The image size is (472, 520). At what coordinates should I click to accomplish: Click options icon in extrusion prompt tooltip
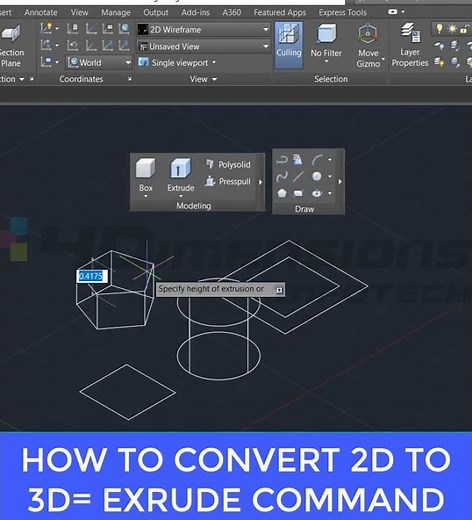click(x=279, y=290)
